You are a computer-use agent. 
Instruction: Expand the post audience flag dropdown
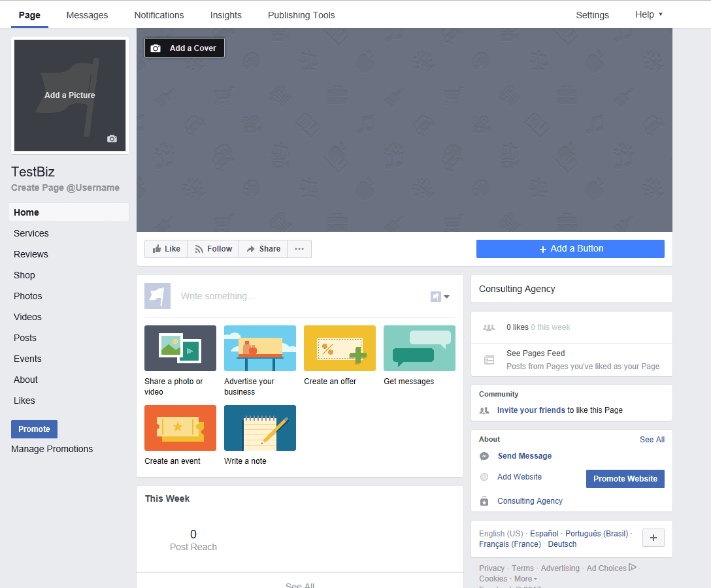click(440, 297)
